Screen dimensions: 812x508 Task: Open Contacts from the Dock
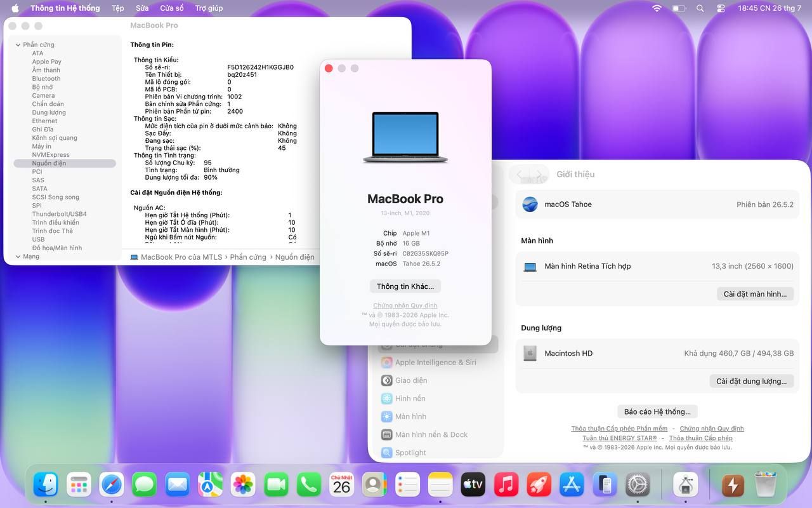pos(374,485)
